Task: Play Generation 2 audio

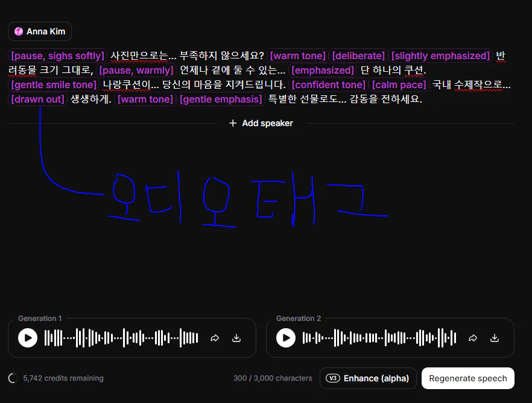Action: point(286,338)
